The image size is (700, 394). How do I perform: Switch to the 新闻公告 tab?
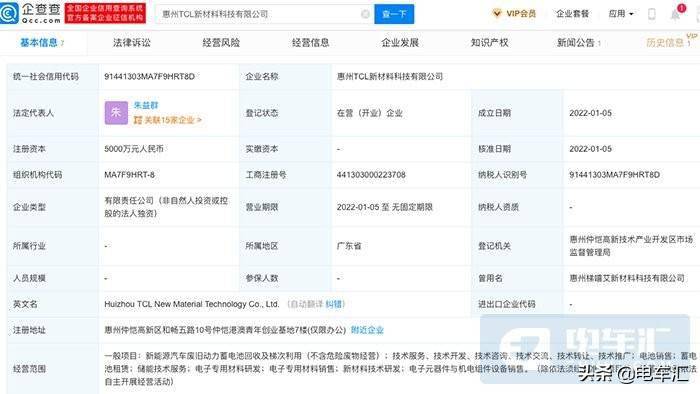tap(579, 42)
